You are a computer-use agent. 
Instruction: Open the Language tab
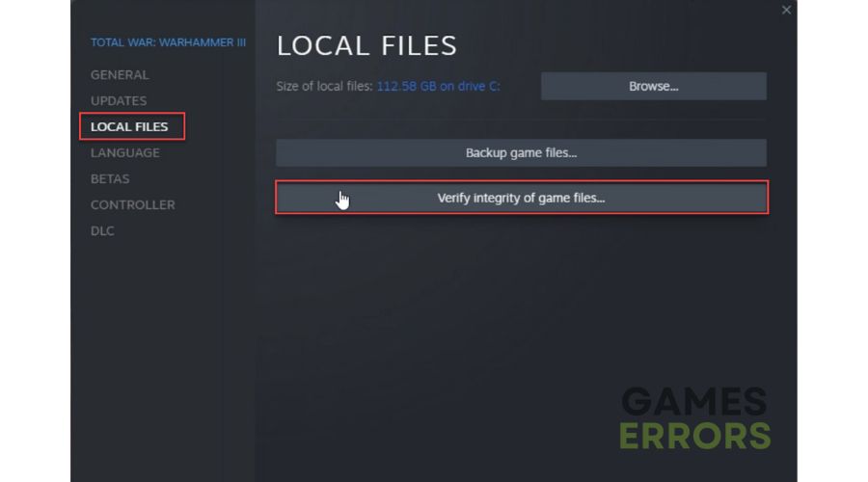[125, 152]
